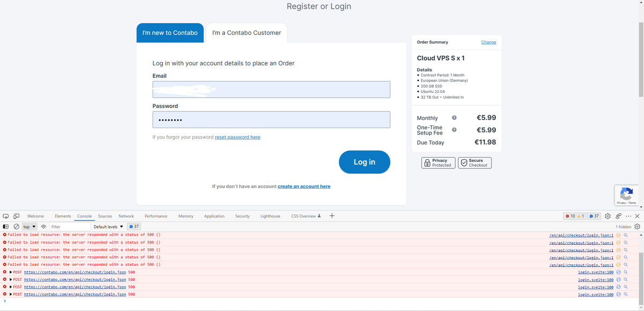Search the web for the first 'Failed to load resource' error

tap(626, 235)
